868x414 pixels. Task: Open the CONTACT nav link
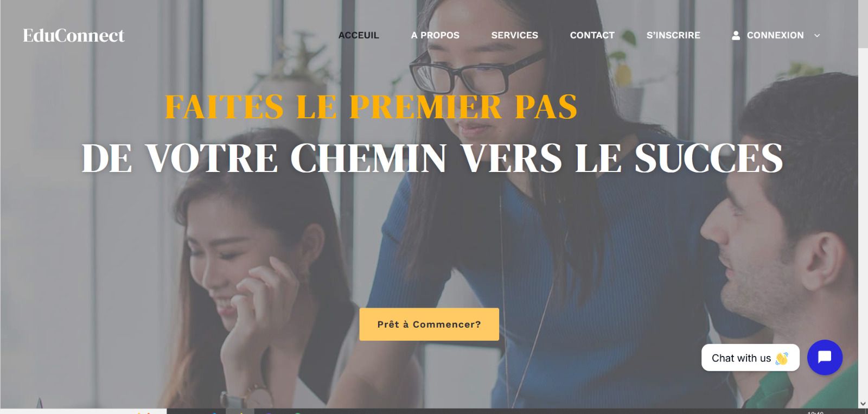click(592, 35)
